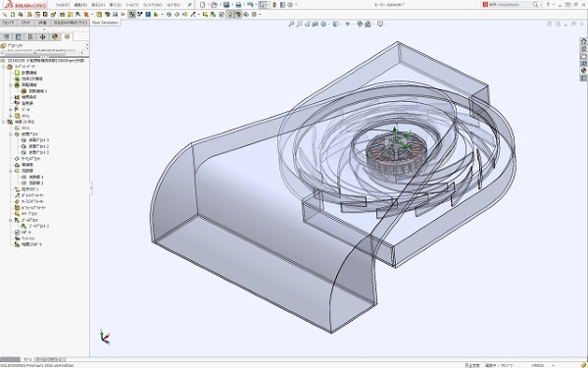Click the Run solver arrow in Flow toolbar

[x=123, y=15]
